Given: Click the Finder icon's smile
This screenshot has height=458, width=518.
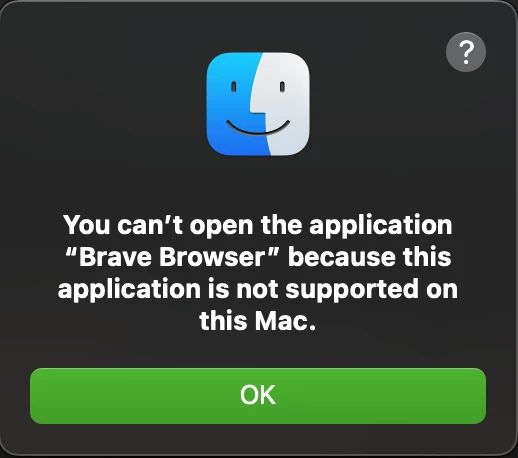Looking at the screenshot, I should pyautogui.click(x=258, y=128).
